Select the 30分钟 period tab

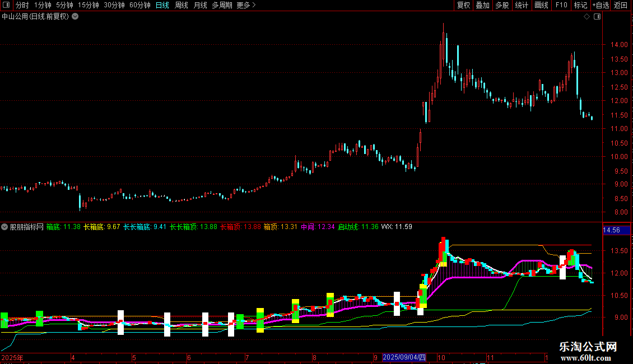(x=114, y=5)
